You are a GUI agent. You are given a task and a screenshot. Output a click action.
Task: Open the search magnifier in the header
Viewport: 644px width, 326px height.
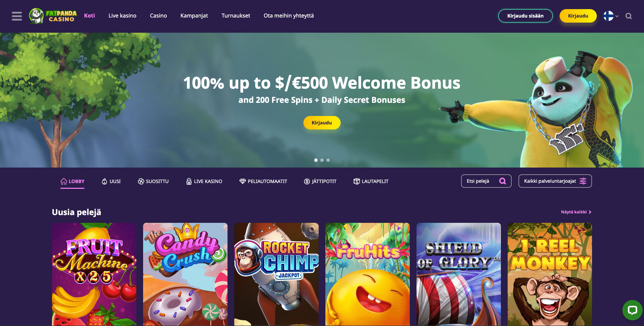click(628, 16)
